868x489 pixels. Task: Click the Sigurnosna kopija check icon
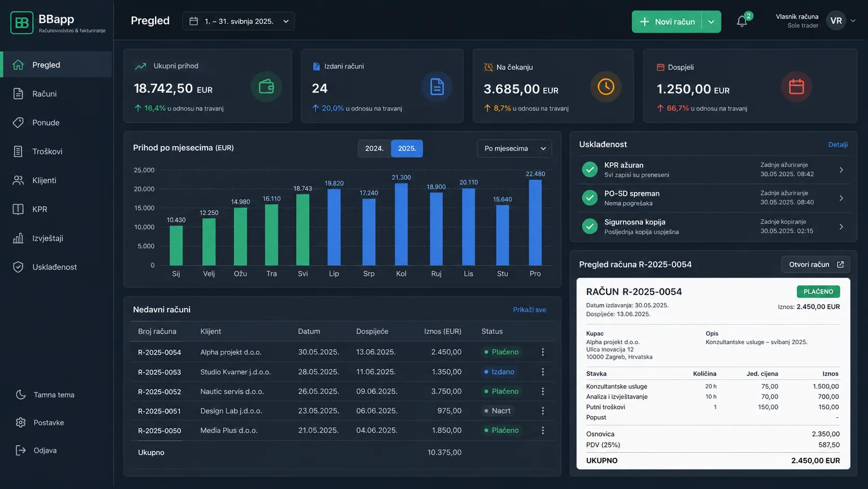590,227
